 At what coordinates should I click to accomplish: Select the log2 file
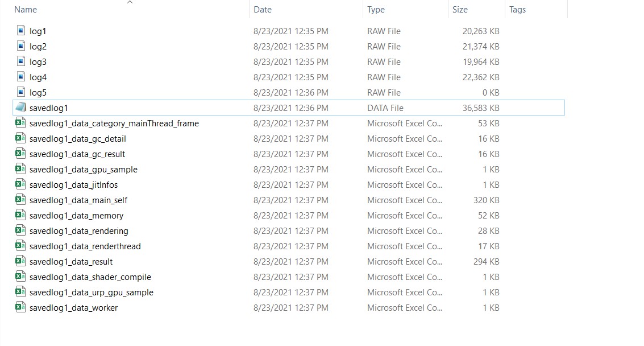point(38,46)
